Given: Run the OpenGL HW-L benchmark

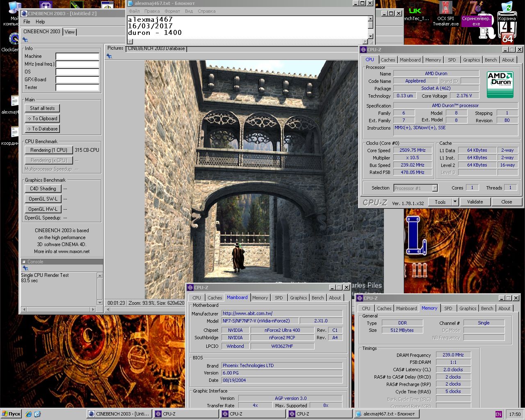Looking at the screenshot, I should 43,209.
